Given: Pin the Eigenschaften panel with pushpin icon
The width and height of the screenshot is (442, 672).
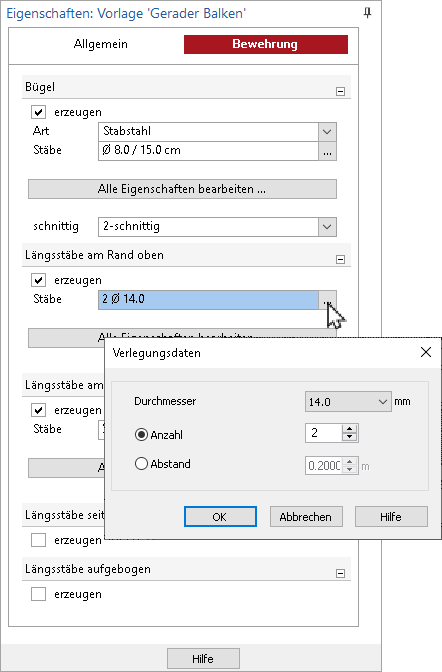Looking at the screenshot, I should 367,13.
